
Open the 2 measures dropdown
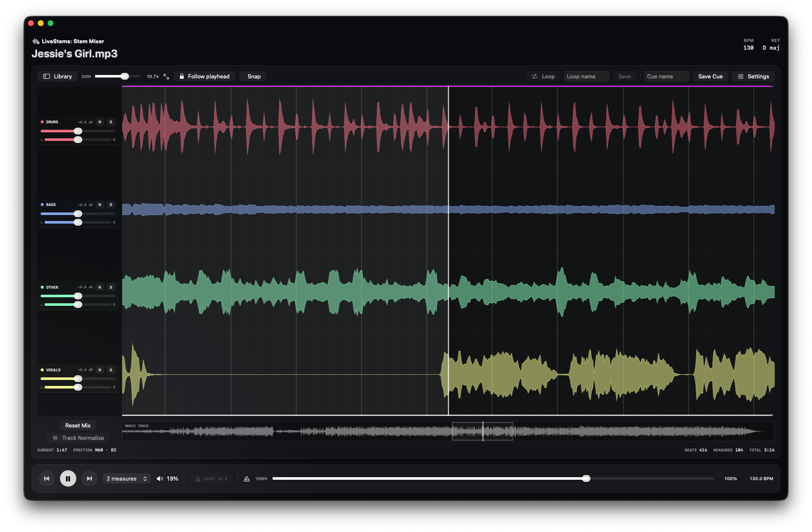pos(127,478)
